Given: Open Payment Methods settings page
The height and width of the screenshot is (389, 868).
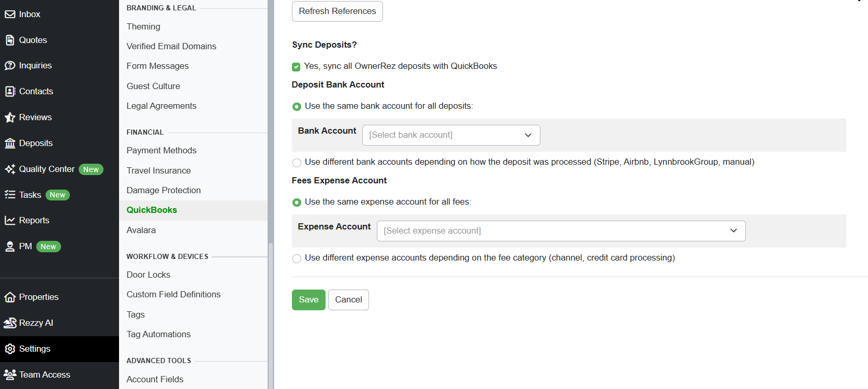Looking at the screenshot, I should tap(161, 151).
